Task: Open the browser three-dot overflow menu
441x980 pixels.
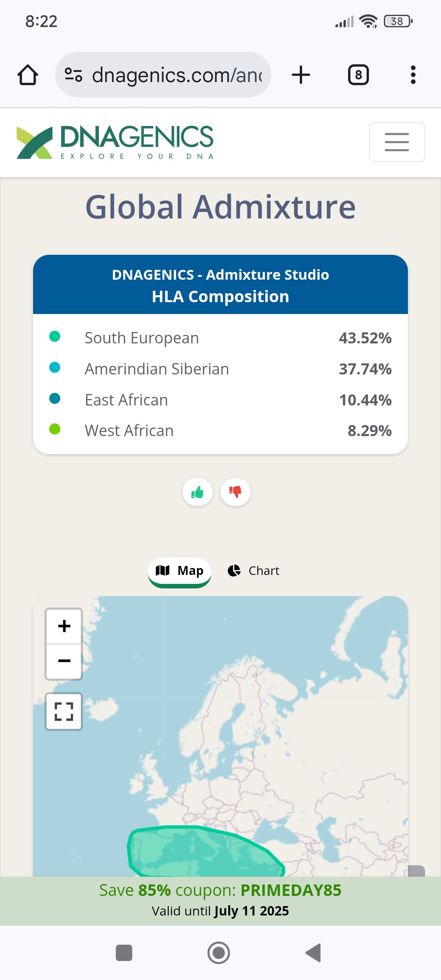Action: pos(413,75)
